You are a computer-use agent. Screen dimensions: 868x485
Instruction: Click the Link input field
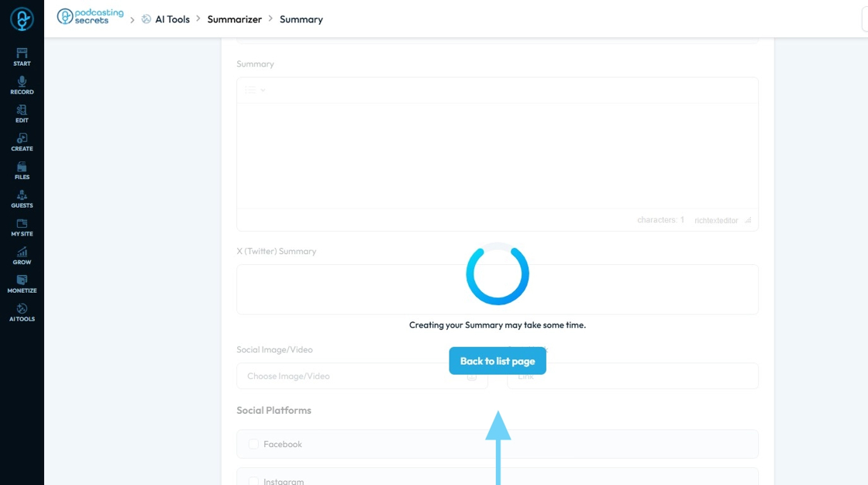632,376
